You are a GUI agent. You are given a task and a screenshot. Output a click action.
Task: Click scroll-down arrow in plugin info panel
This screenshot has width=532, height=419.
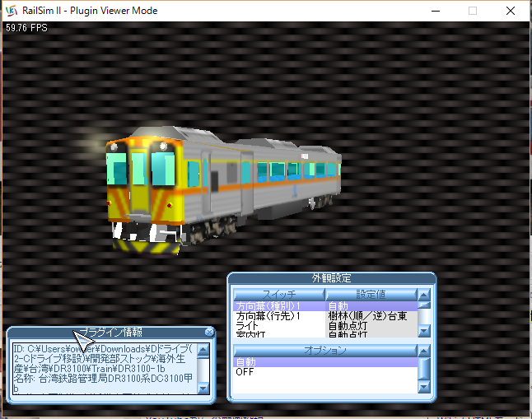203,388
